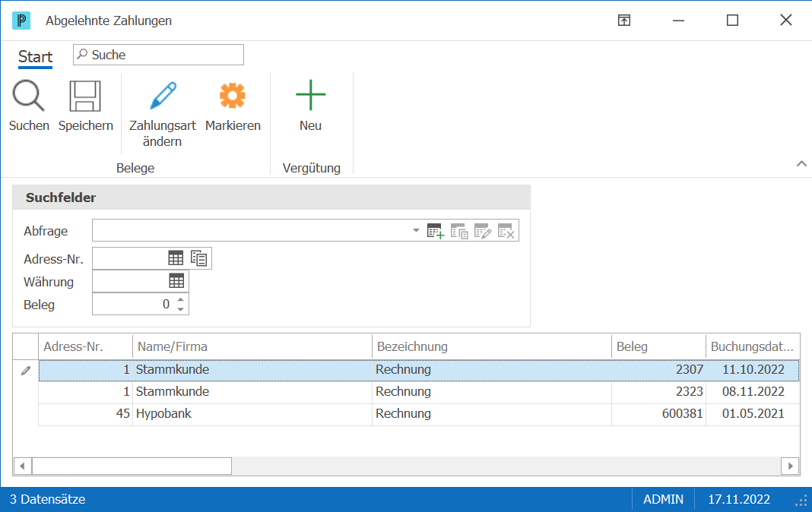Viewport: 812px width, 512px height.
Task: Click the horizontal scrollbar thumb
Action: point(132,466)
